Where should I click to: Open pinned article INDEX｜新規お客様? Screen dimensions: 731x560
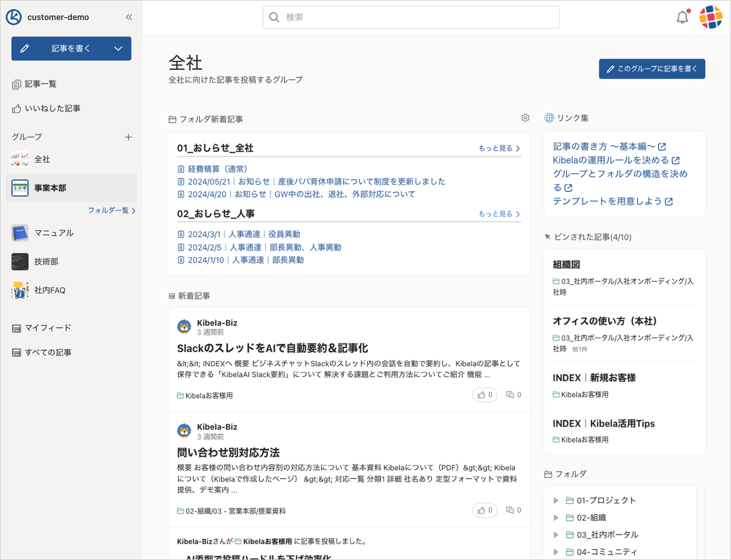[594, 378]
